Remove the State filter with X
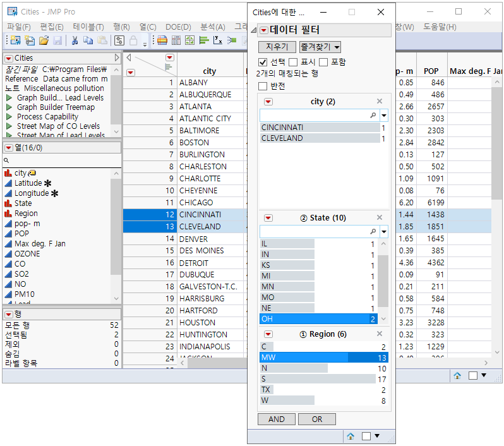504x446 pixels. 380,218
